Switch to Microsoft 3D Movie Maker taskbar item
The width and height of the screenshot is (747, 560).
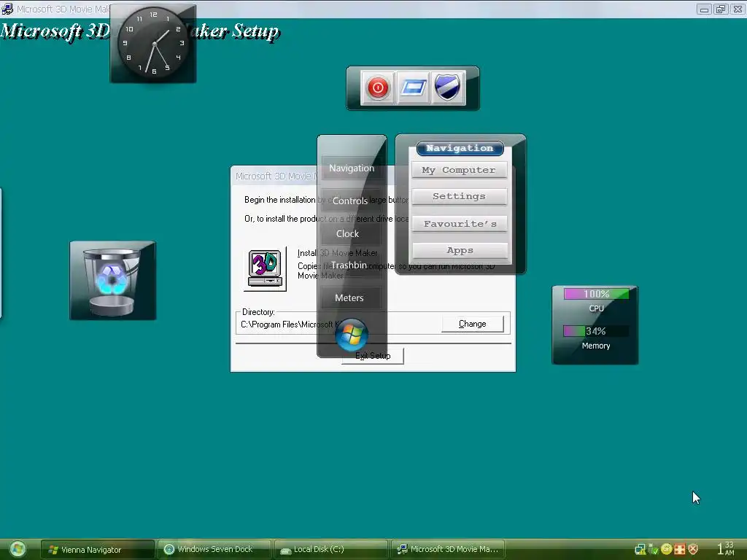[x=447, y=550]
